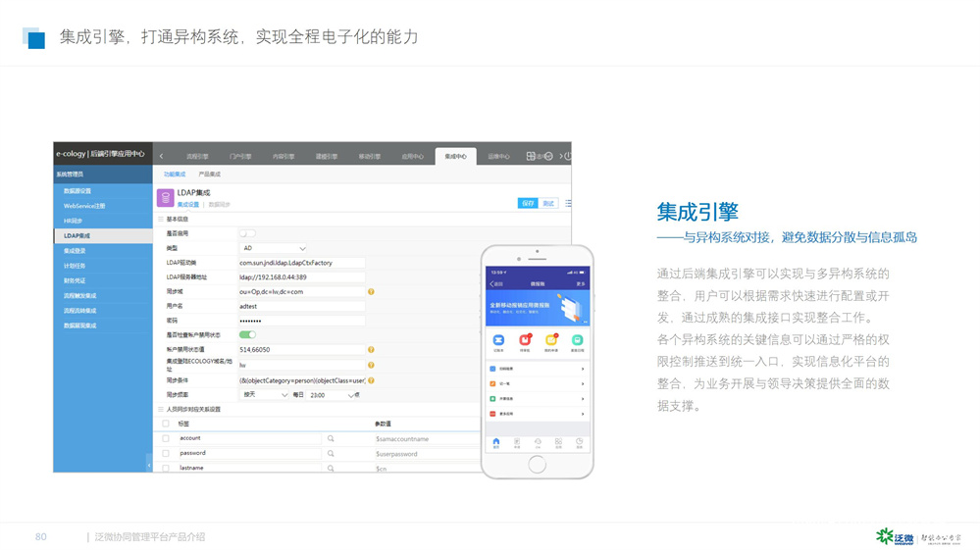The image size is (980, 550).
Task: Check the lastname row checkbox
Action: click(166, 468)
